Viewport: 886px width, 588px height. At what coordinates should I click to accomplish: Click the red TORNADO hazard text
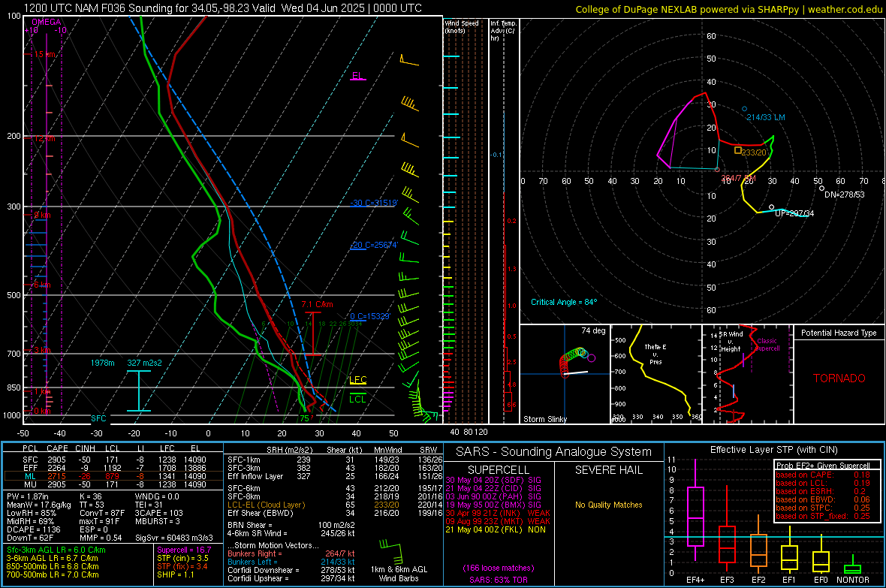(839, 378)
